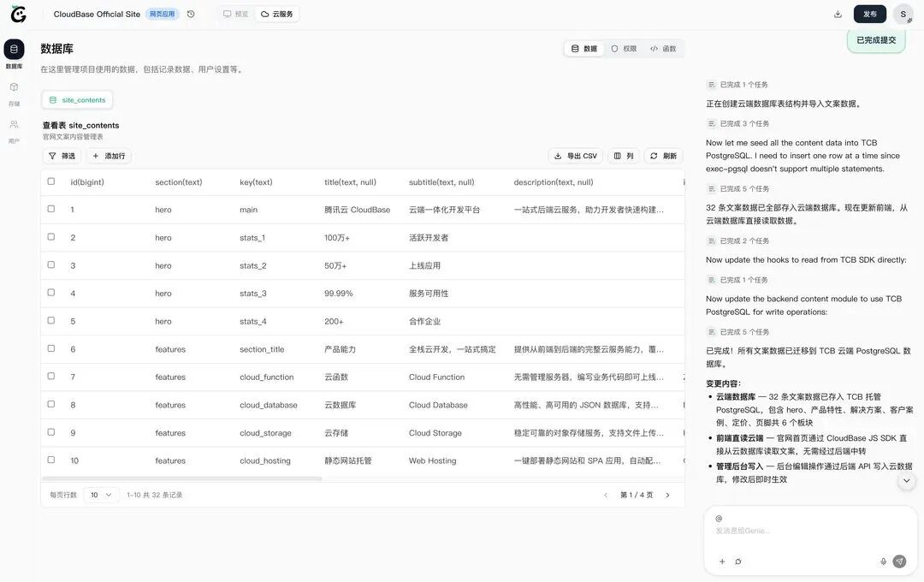924x582 pixels.
Task: Click the download icon beside 发布
Action: [x=838, y=15]
